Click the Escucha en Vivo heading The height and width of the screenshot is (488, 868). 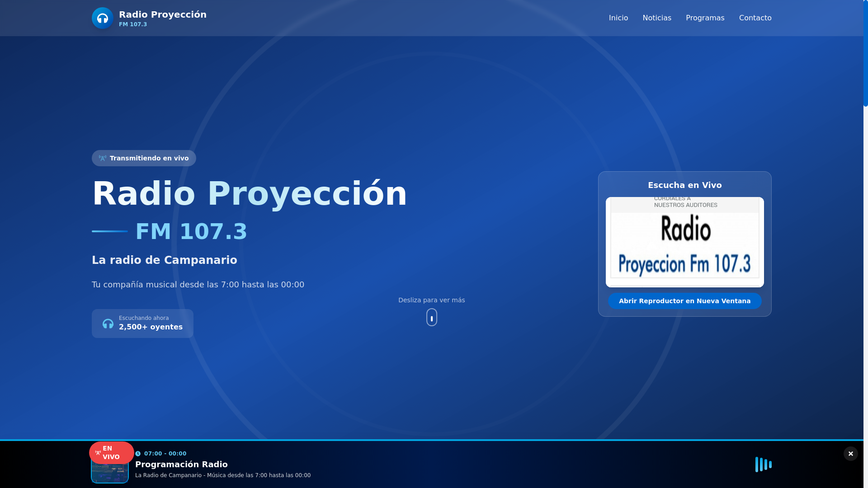(x=684, y=185)
